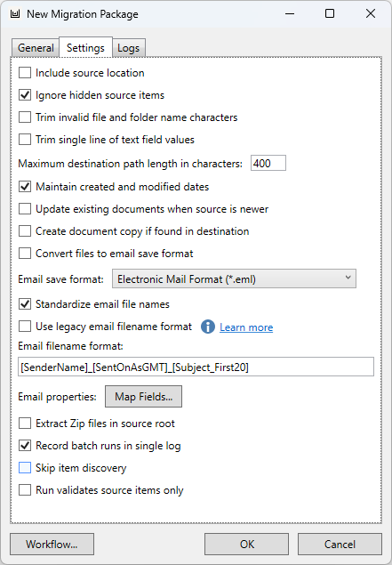Click the app icon in the title bar
The image size is (392, 565).
coord(15,14)
